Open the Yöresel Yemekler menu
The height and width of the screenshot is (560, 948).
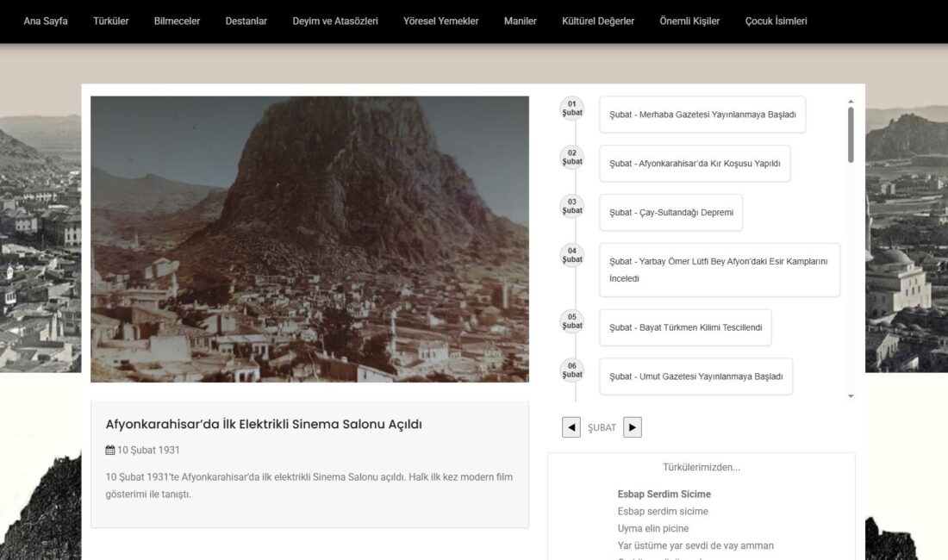click(x=440, y=22)
